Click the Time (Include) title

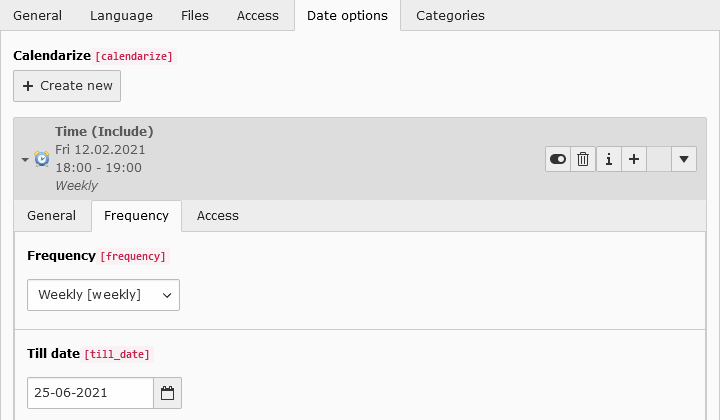point(104,132)
